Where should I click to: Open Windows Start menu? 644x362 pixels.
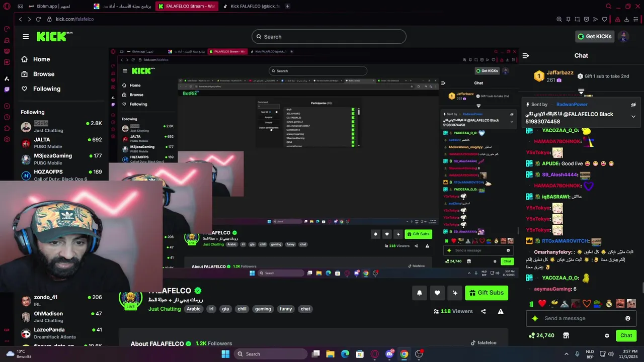225,354
